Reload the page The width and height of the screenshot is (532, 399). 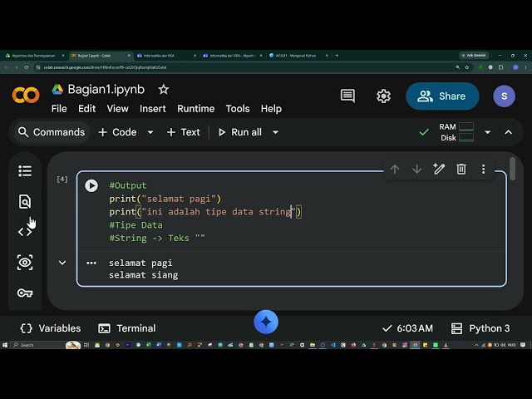click(26, 67)
